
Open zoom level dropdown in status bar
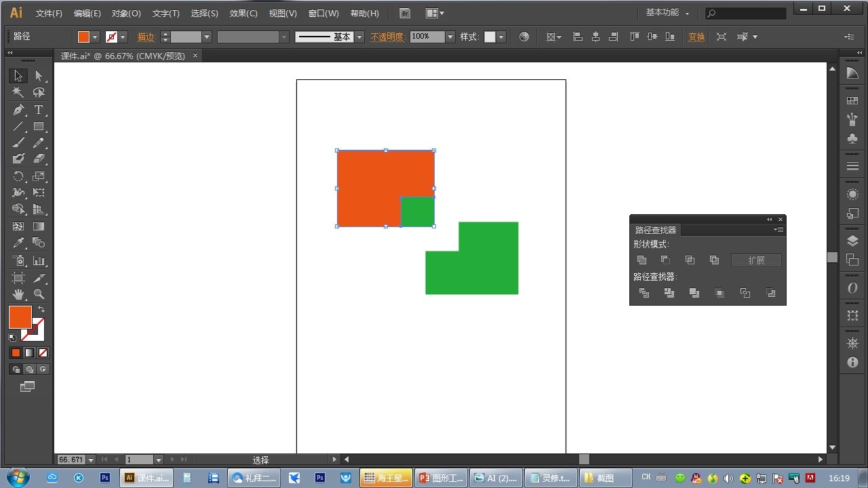(91, 460)
